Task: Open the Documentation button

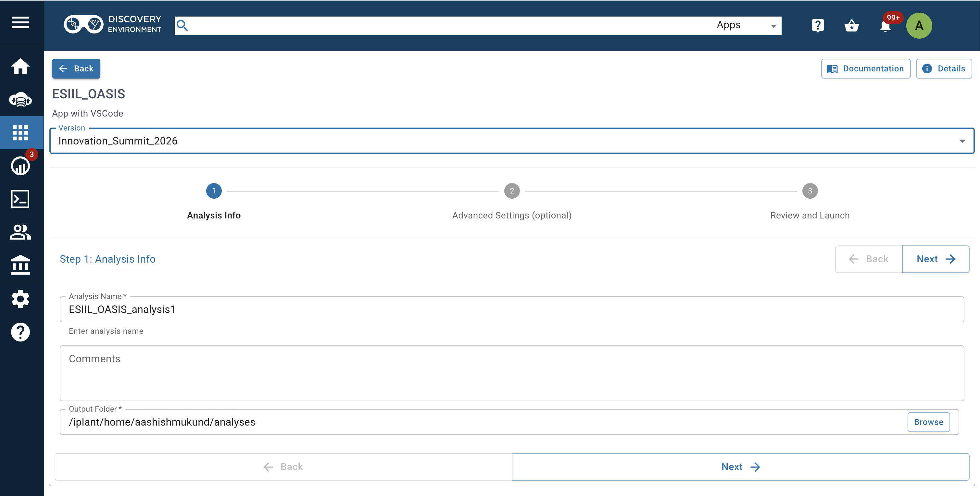Action: (x=865, y=68)
